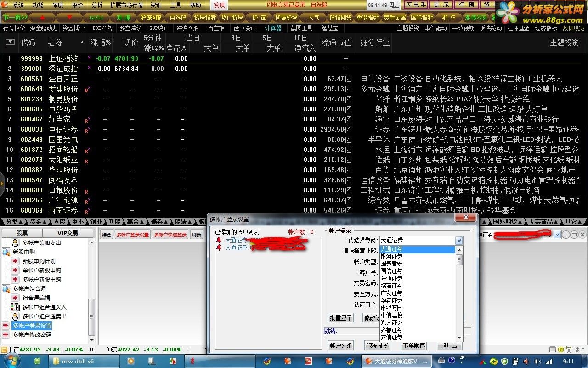Click the red up-arrow toolbar button
Screen dimensions: 588x368
pos(43,17)
